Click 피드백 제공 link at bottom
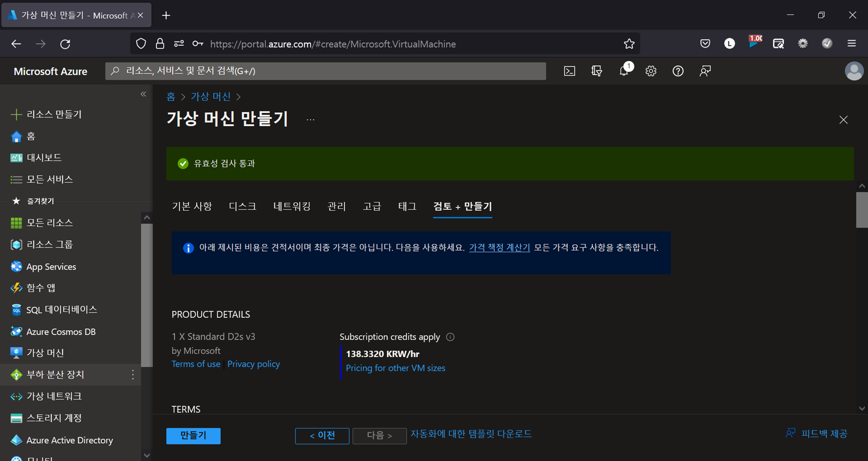The image size is (868, 461). pos(816,434)
